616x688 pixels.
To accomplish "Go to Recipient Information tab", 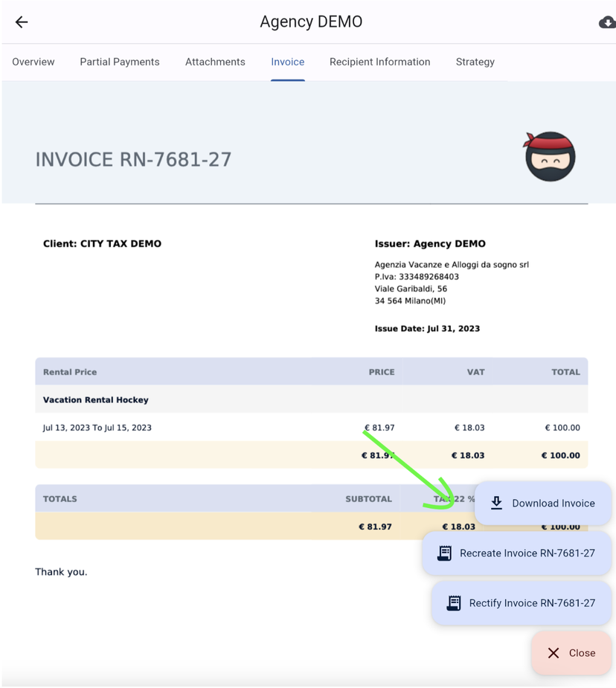I will click(x=379, y=62).
